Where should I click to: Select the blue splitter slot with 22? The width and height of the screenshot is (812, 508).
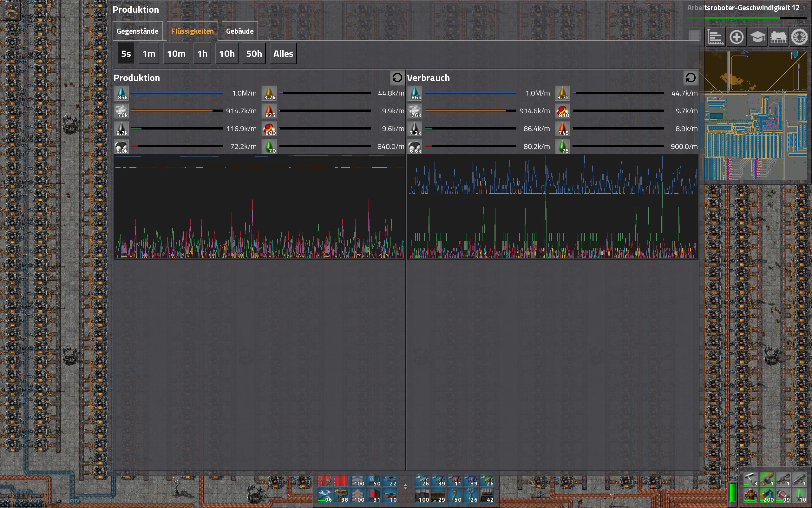tap(390, 480)
